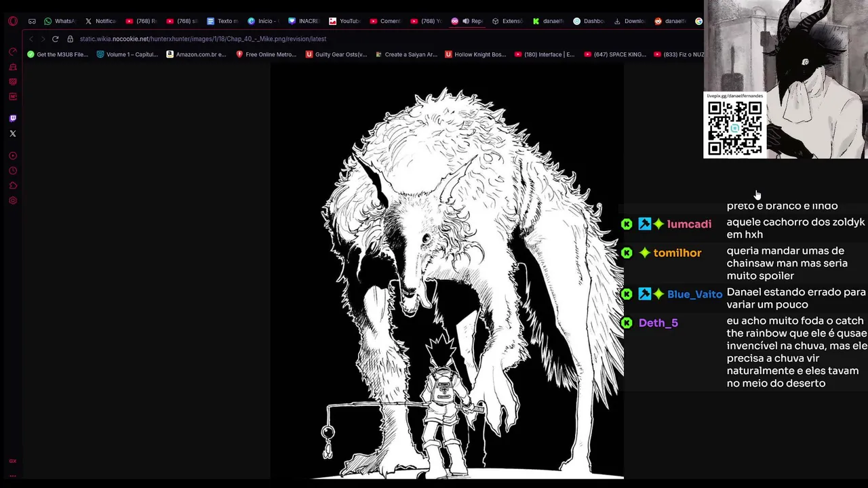
Task: Switch to the Downlo tab
Action: 629,21
